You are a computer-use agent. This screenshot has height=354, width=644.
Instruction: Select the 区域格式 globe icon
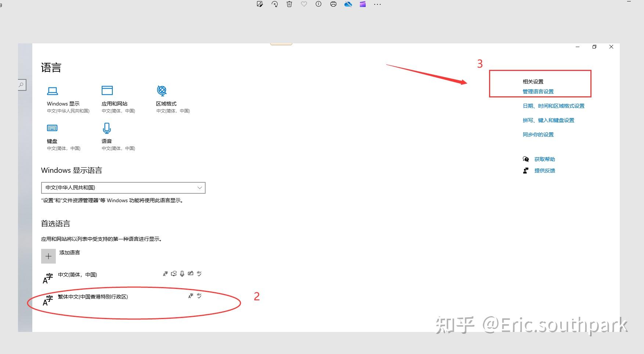[x=161, y=90]
